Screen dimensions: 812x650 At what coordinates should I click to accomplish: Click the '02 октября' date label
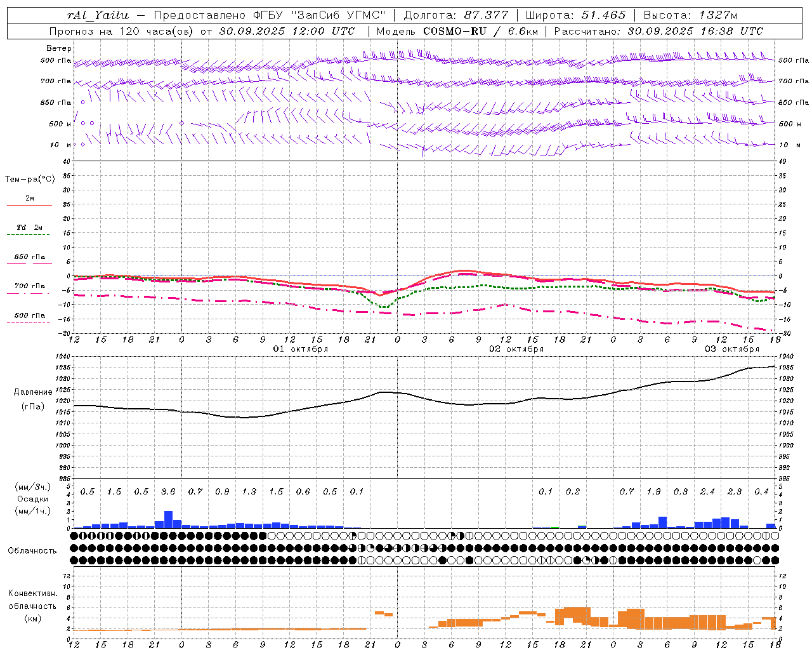click(516, 349)
